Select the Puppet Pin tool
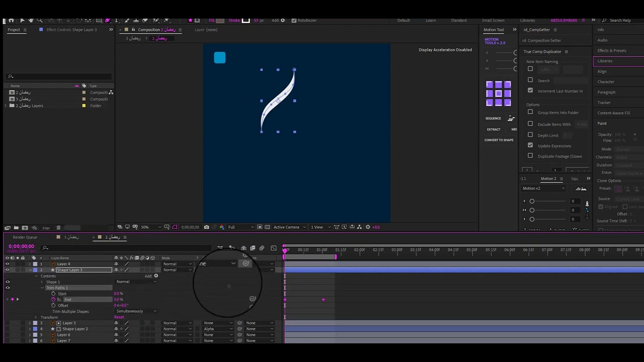The height and width of the screenshot is (362, 644). 166,21
